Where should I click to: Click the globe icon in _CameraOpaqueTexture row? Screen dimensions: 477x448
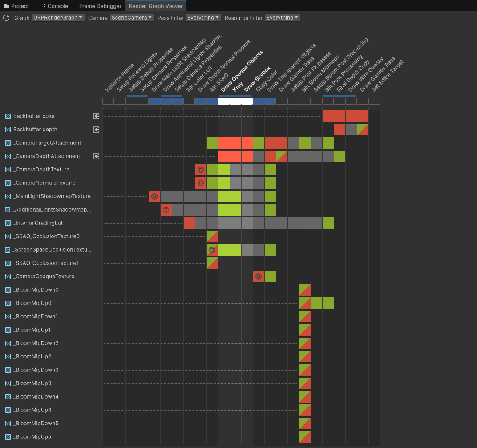coord(258,277)
